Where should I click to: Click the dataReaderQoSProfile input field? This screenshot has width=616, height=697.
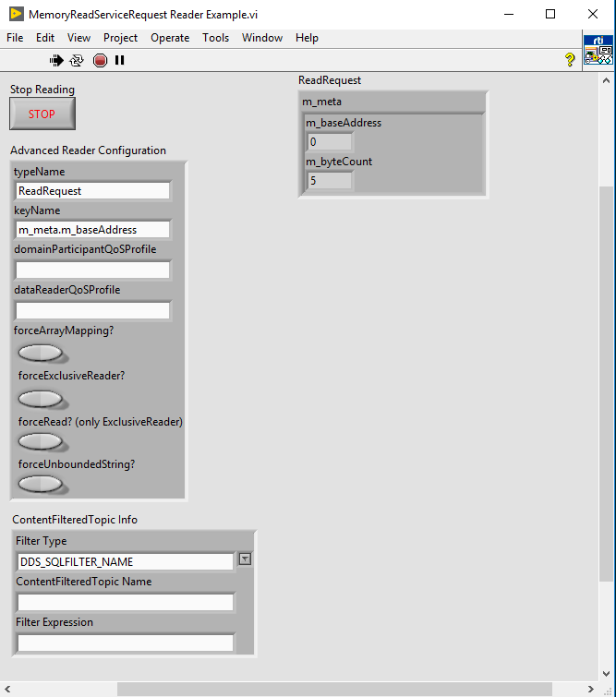coord(92,311)
